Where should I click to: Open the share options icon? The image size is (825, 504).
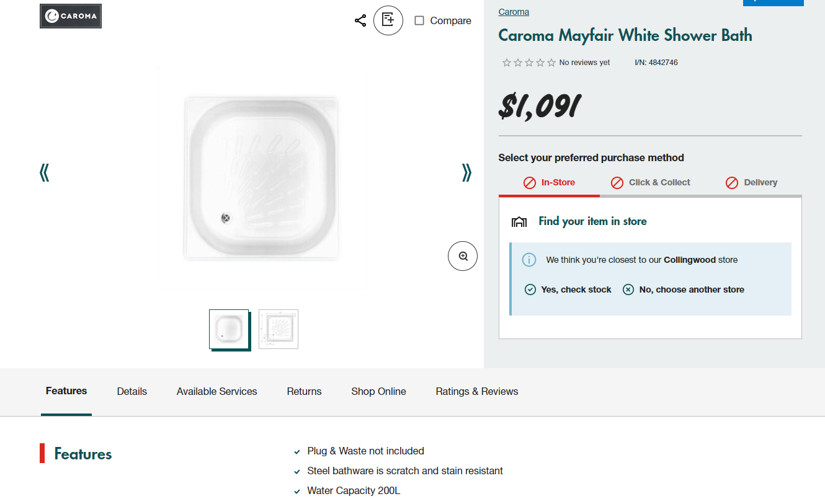(x=360, y=20)
